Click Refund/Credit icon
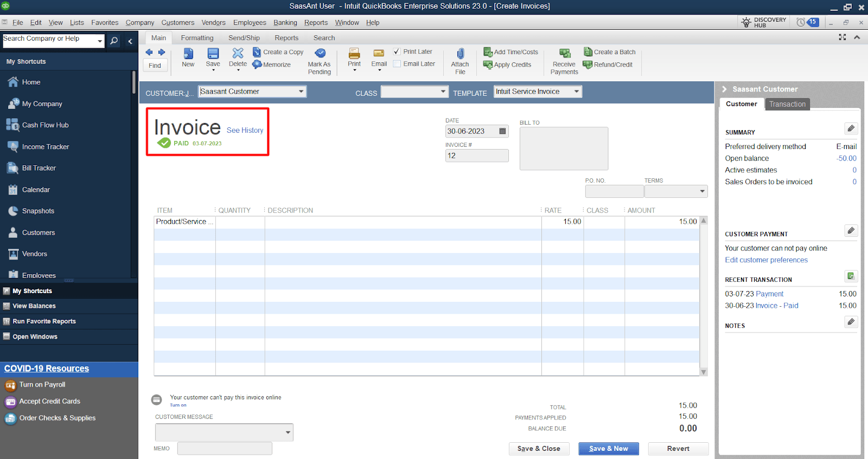Screen dimensions: 868x459 coord(588,64)
